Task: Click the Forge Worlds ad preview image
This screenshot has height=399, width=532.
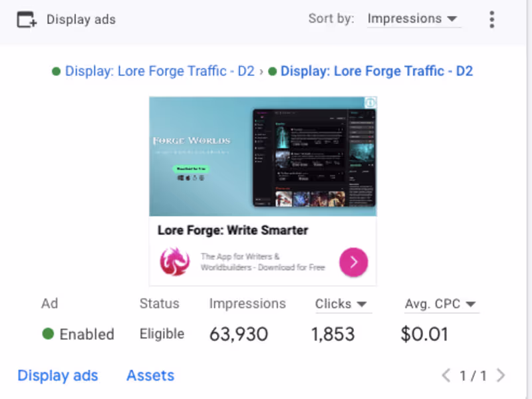Action: click(263, 156)
